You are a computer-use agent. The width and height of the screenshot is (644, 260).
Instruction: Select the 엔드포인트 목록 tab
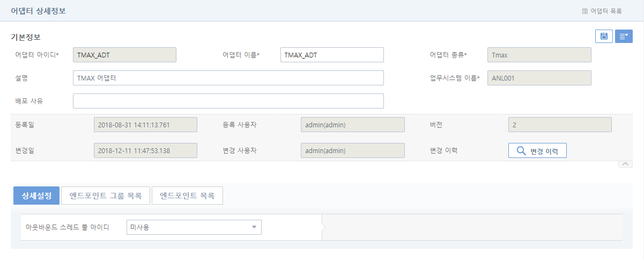(x=187, y=196)
